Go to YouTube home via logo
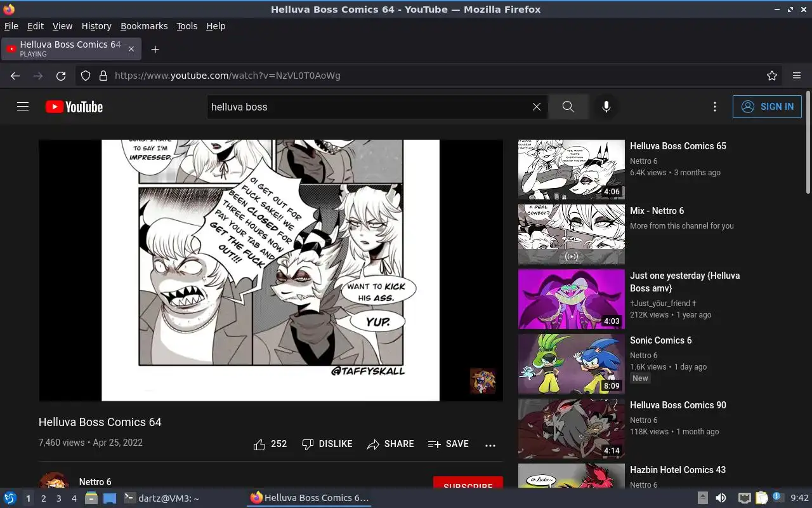 74,107
